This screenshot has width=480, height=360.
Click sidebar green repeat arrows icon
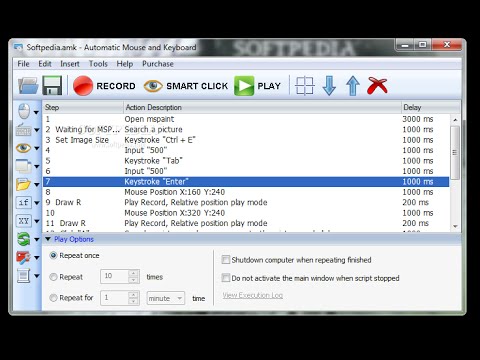24,239
